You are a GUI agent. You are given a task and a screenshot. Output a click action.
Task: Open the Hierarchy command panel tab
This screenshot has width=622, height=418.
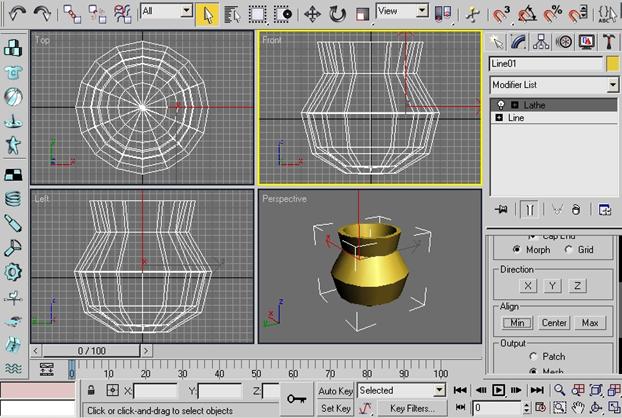540,41
